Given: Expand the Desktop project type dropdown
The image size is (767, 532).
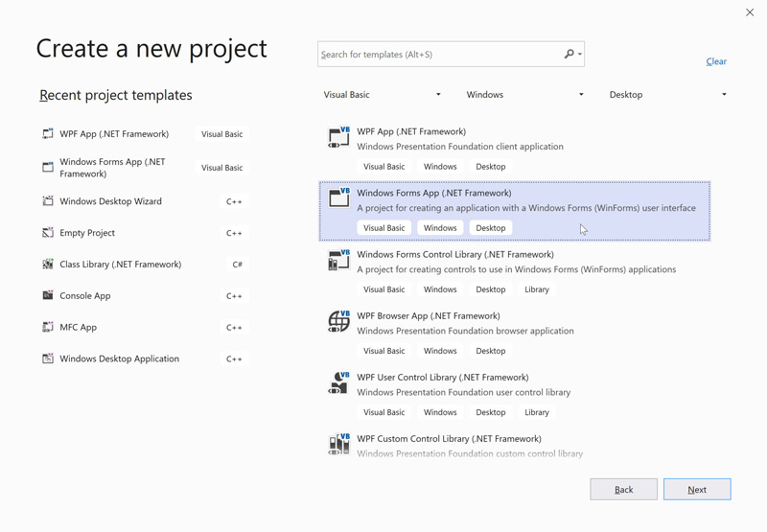Looking at the screenshot, I should 667,95.
